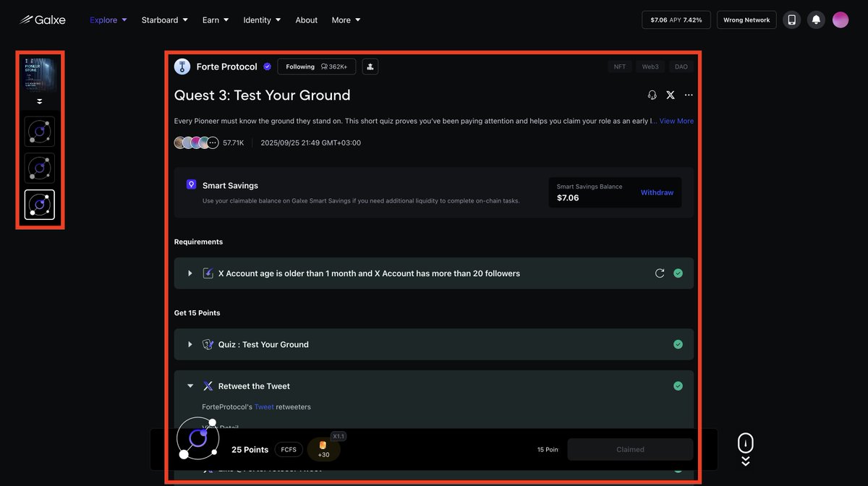Open the mobile app icon
Viewport: 868px width, 486px height.
pyautogui.click(x=792, y=20)
